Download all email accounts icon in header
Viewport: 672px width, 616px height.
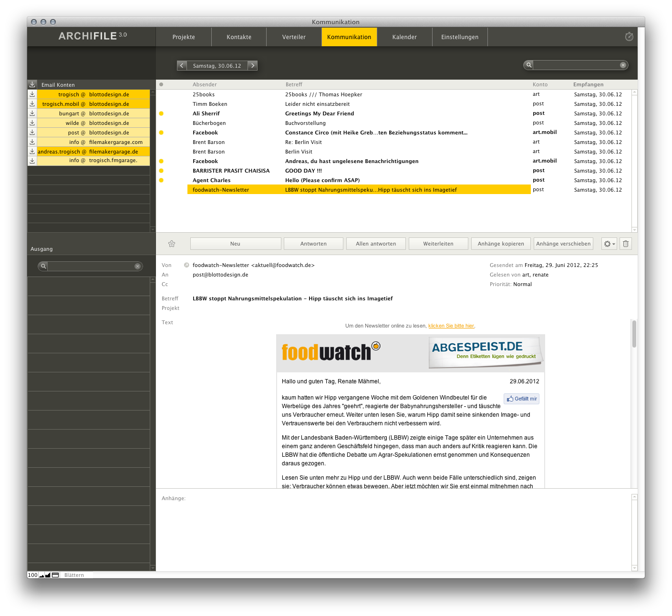[32, 84]
